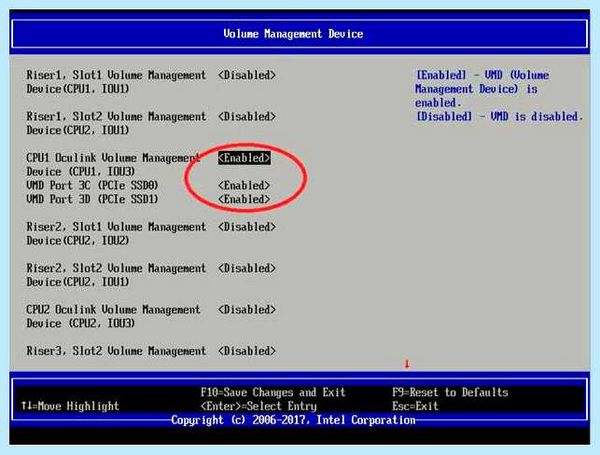The image size is (600, 455).
Task: Click the Enter=Select Entry hint
Action: [x=259, y=406]
